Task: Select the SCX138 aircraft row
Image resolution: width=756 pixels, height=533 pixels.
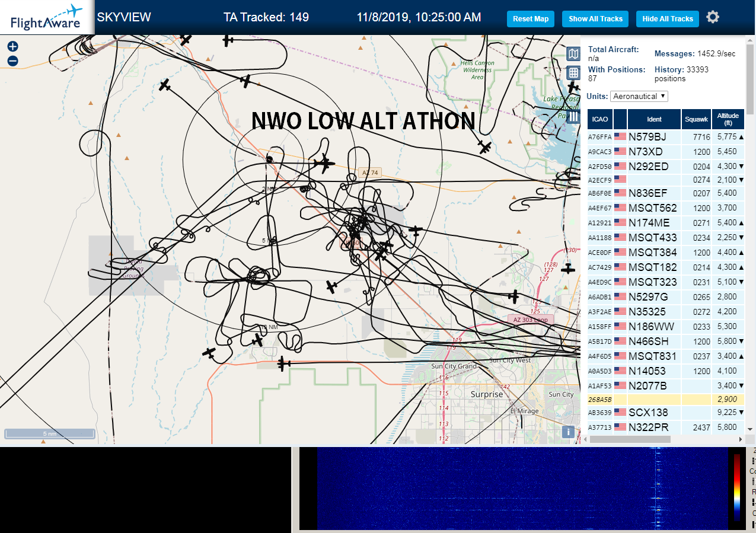Action: pos(666,413)
